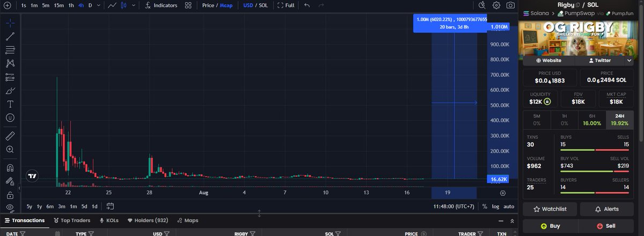Expand the time interval dropdown

coord(99,5)
